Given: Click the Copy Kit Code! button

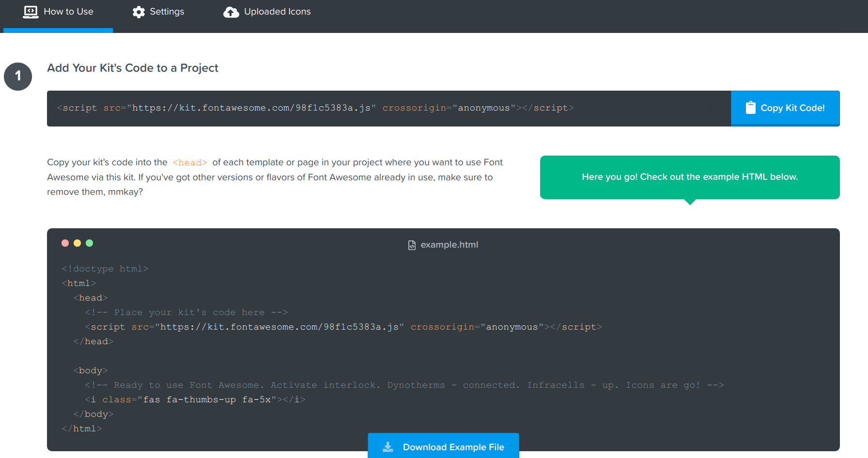Looking at the screenshot, I should [785, 108].
